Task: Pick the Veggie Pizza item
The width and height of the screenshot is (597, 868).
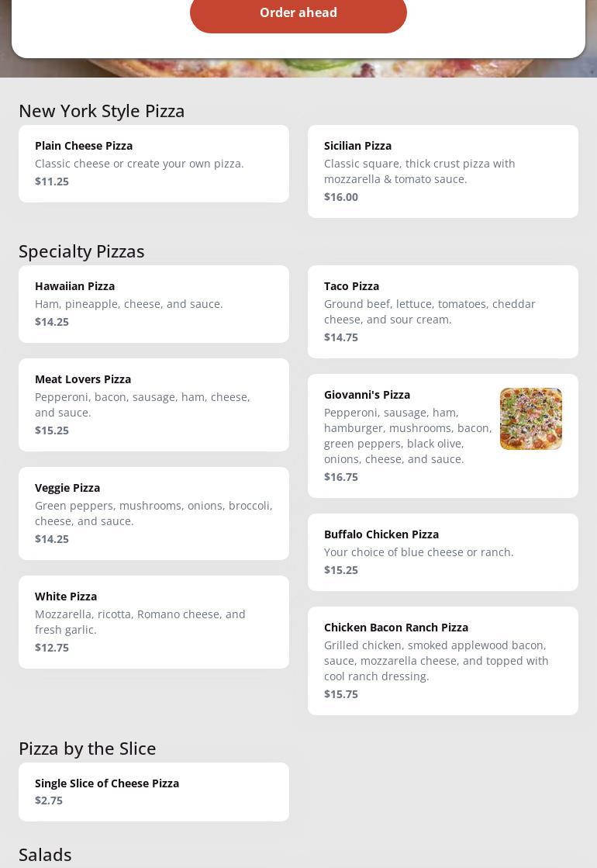Action: [x=154, y=514]
